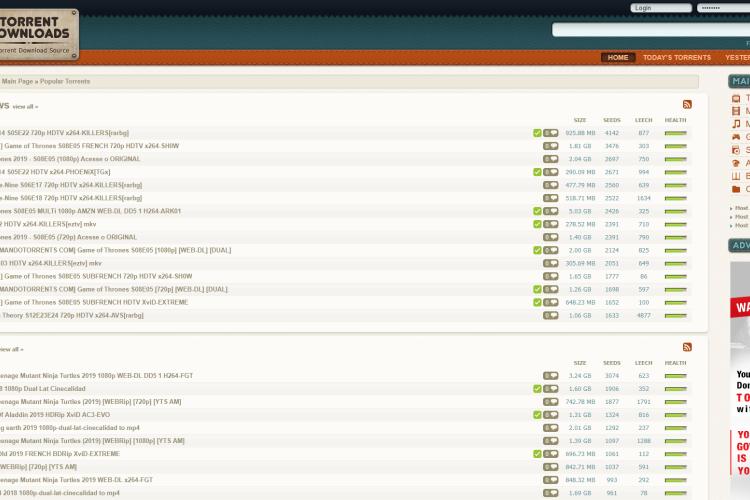750x500 pixels.
Task: Open earth 2019 1080p-dual-lat-cinecalidad mp4 torrent
Action: (70, 428)
